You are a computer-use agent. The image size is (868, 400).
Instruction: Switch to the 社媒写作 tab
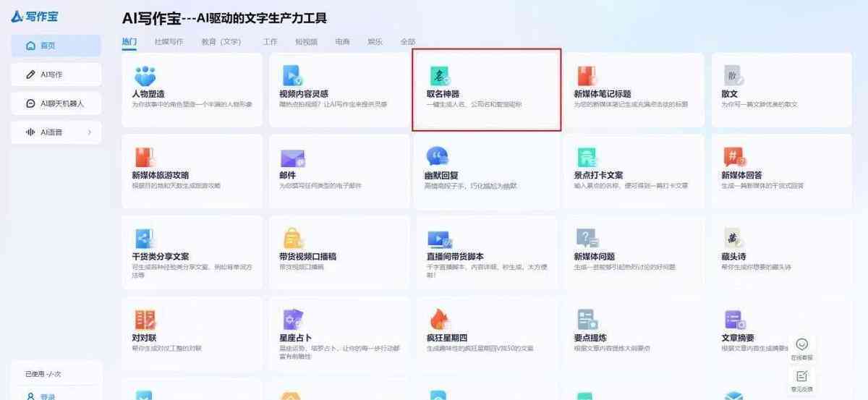coord(169,42)
